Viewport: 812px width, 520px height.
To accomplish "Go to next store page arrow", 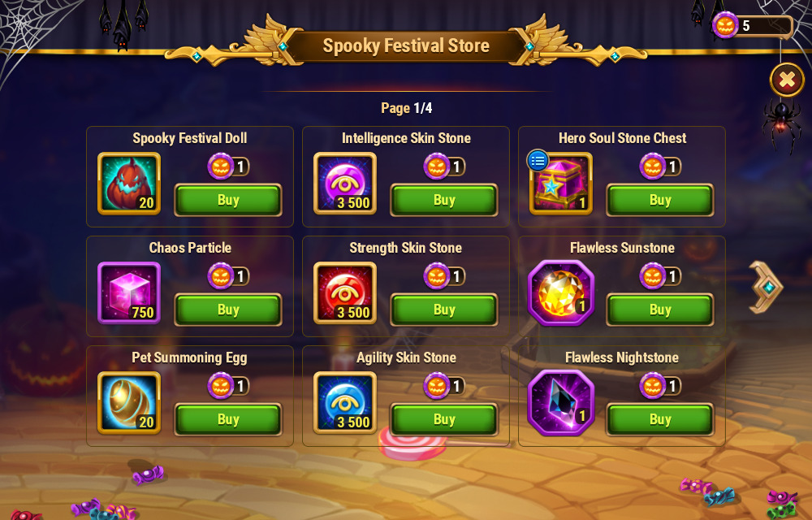I will tap(767, 287).
